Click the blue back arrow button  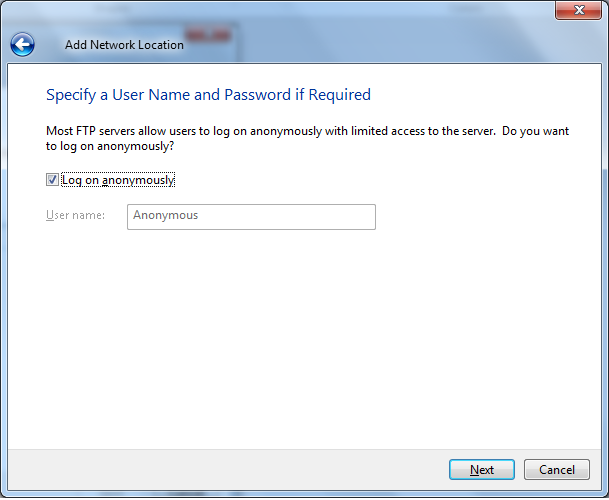(22, 44)
